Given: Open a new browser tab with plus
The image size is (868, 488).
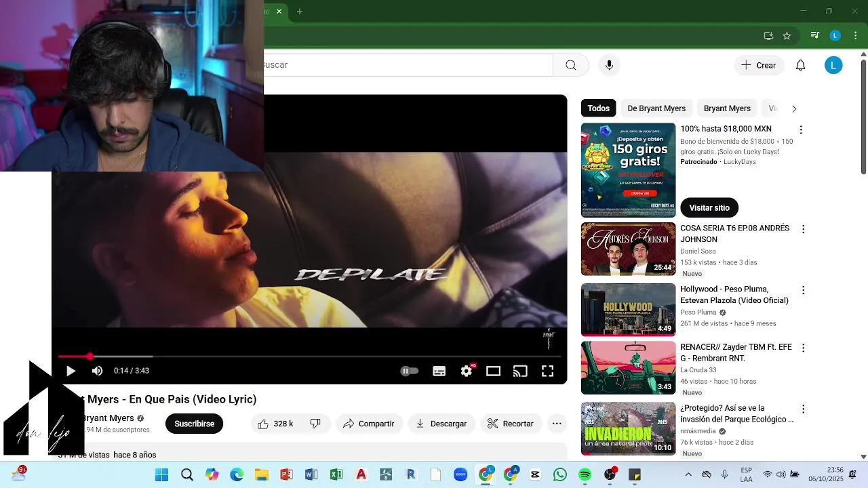Looking at the screenshot, I should tap(299, 11).
